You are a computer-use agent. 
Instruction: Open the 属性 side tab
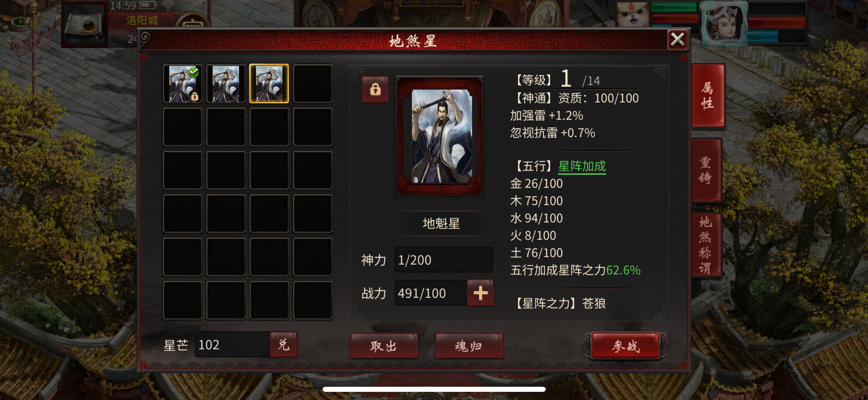tap(708, 96)
